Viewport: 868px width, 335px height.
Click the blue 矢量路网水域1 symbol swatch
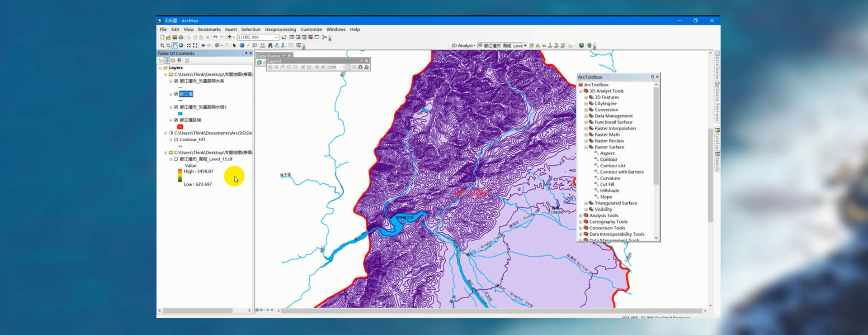180,114
